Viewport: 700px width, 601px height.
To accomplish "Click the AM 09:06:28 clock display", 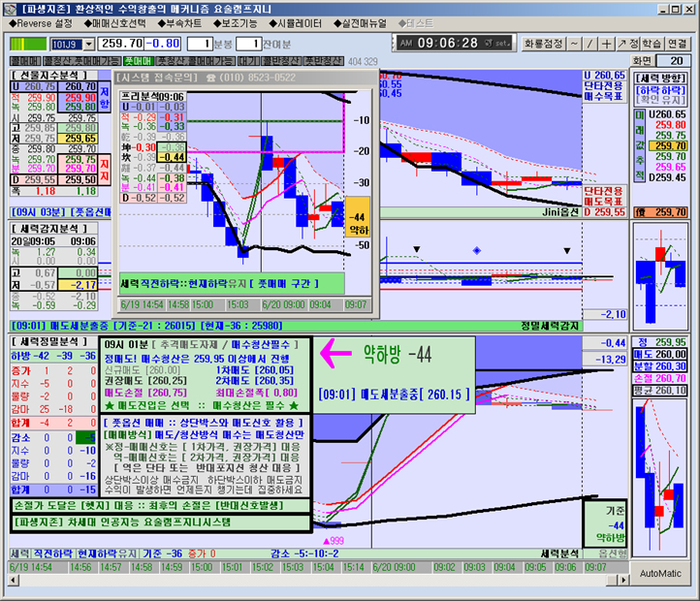I will [454, 43].
